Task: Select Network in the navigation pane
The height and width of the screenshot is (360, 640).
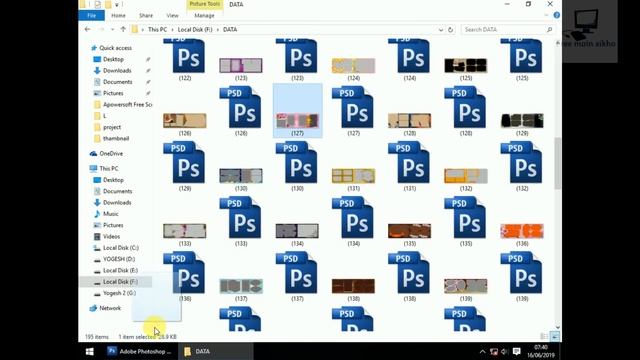Action: click(110, 308)
